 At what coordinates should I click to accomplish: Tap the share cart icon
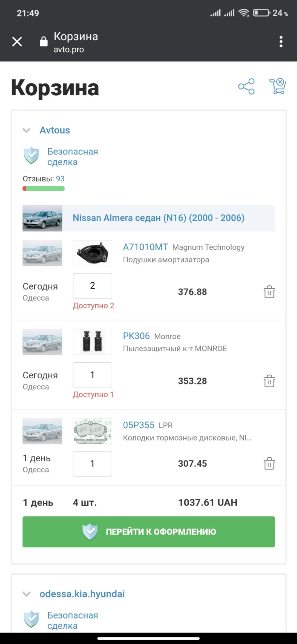pyautogui.click(x=246, y=86)
